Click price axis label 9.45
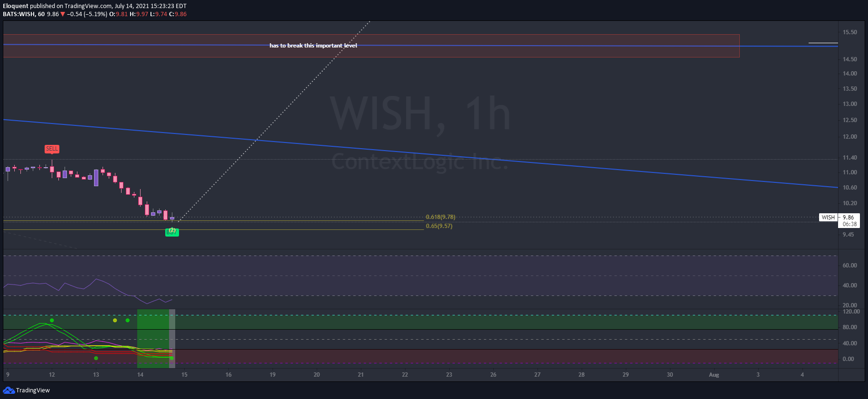The image size is (868, 399). 848,235
